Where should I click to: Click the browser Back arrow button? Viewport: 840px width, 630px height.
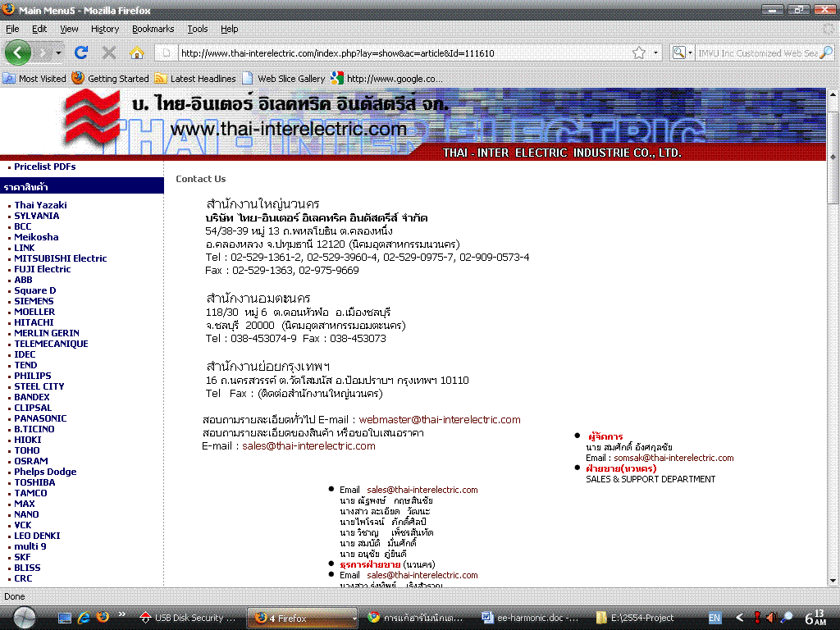(18, 52)
